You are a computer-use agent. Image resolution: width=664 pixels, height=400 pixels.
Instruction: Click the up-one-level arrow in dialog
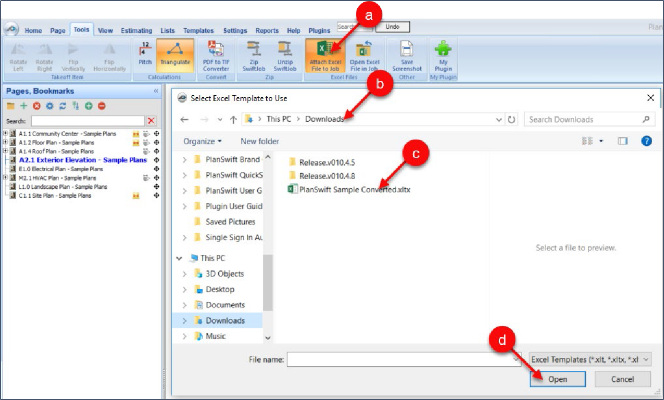(233, 120)
